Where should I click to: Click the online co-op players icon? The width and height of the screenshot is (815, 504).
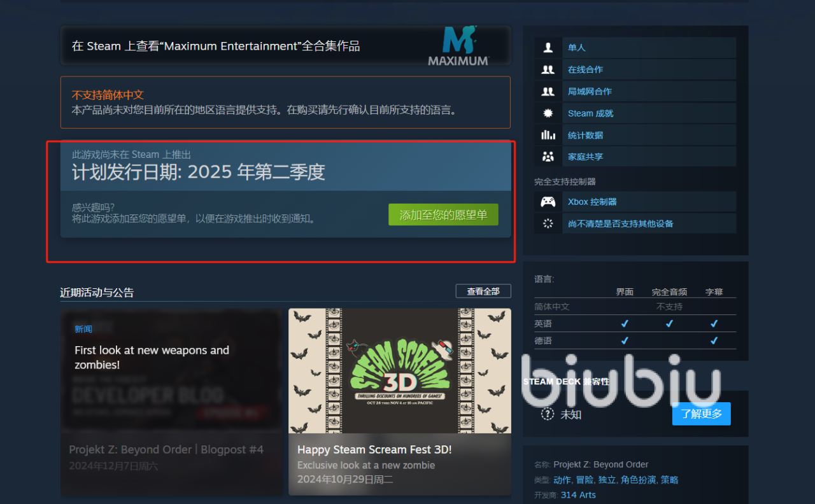548,69
